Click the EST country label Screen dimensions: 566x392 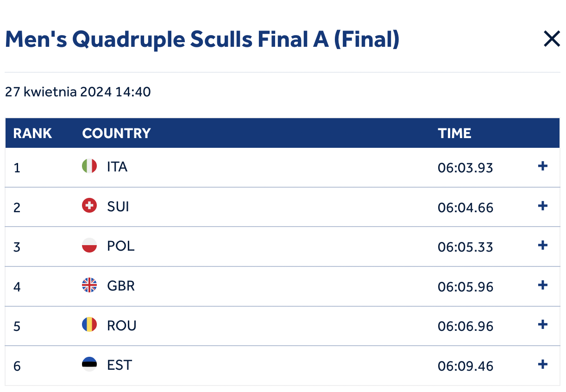(119, 365)
